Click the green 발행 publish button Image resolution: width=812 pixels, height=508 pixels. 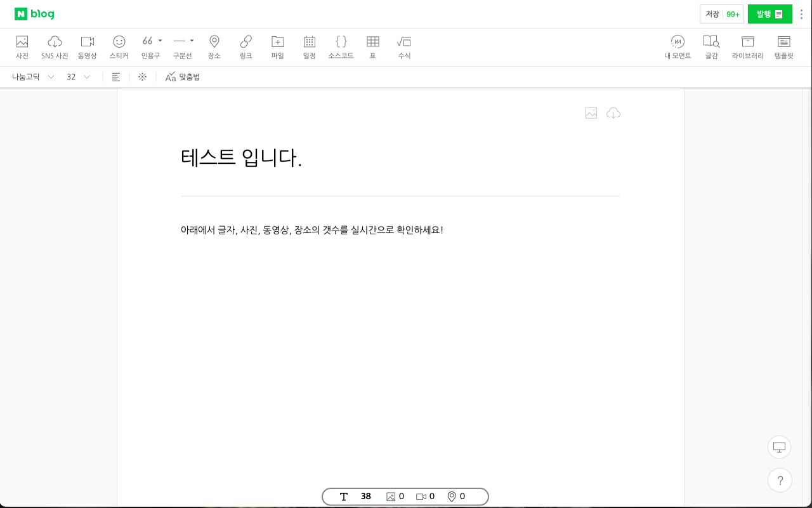(770, 14)
